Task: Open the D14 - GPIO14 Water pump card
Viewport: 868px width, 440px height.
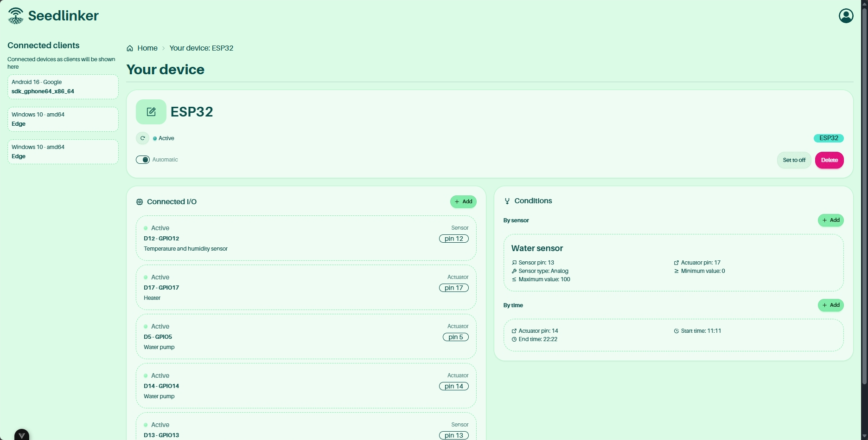Action: click(306, 386)
